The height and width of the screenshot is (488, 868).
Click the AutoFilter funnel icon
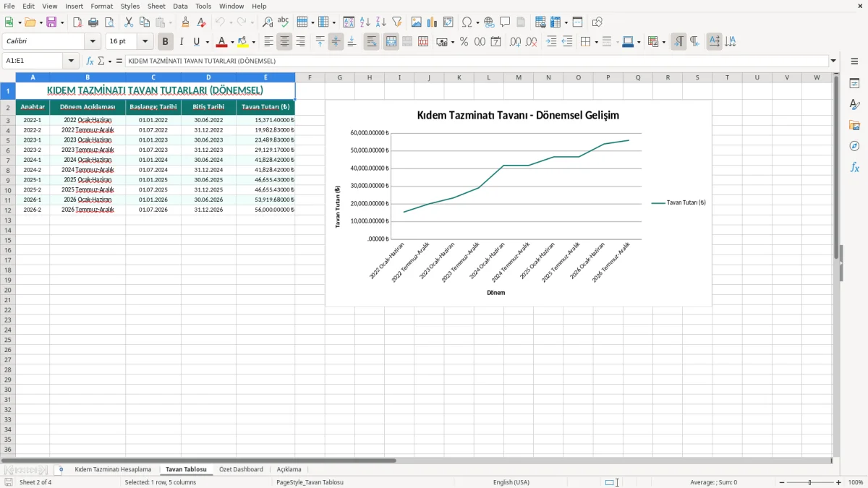(x=397, y=22)
